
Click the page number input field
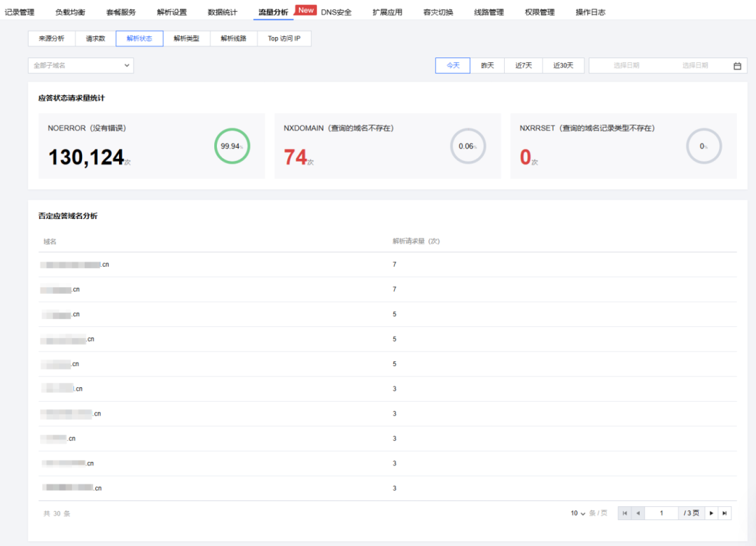click(661, 513)
